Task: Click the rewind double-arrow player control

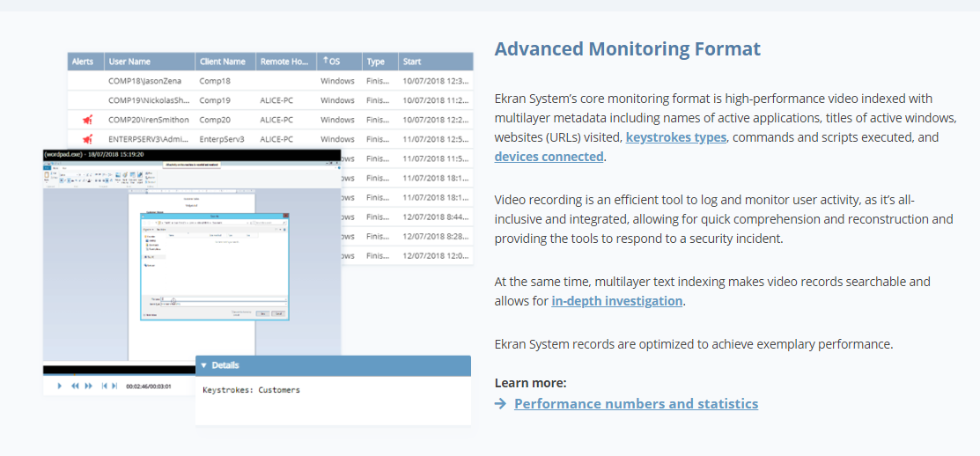Action: point(75,386)
